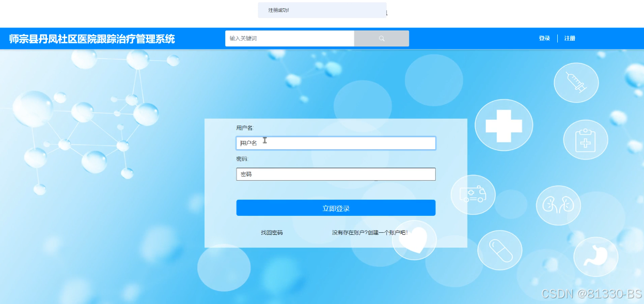Click the 用户名 input field
The height and width of the screenshot is (304, 644).
[x=336, y=143]
